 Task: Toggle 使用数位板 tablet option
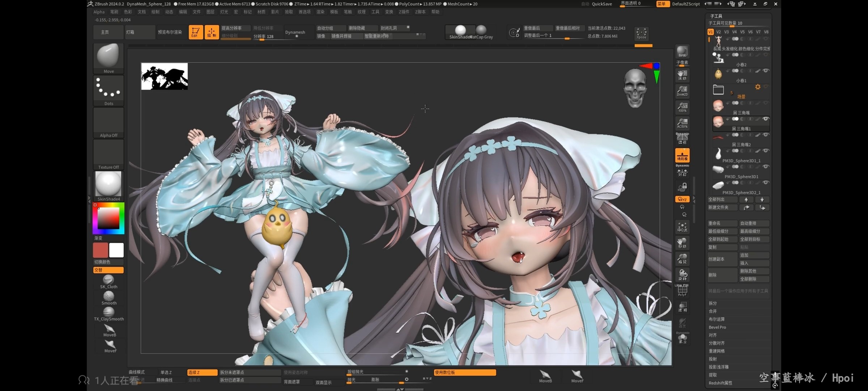coord(465,372)
